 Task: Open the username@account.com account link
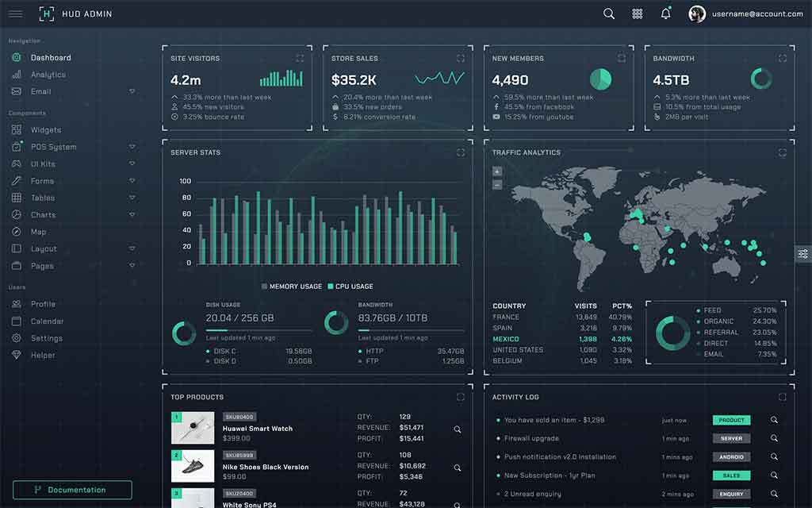(x=755, y=13)
